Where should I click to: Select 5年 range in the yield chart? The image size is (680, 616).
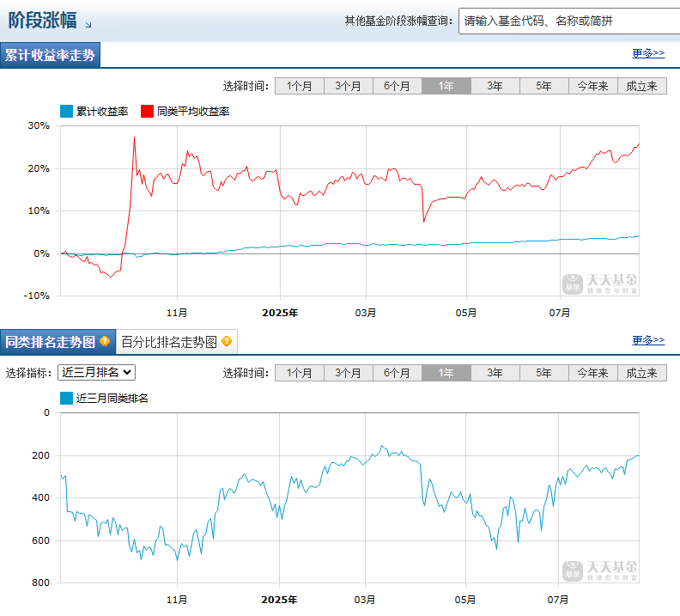click(x=543, y=86)
